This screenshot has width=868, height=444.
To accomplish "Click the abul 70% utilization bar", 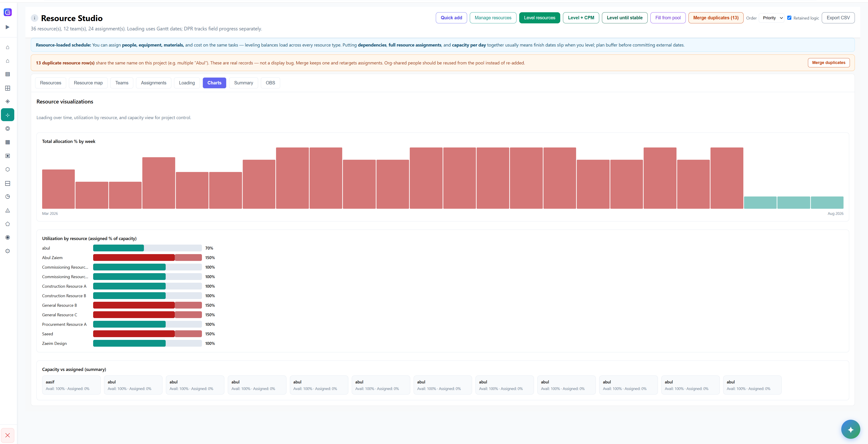I will coord(147,248).
